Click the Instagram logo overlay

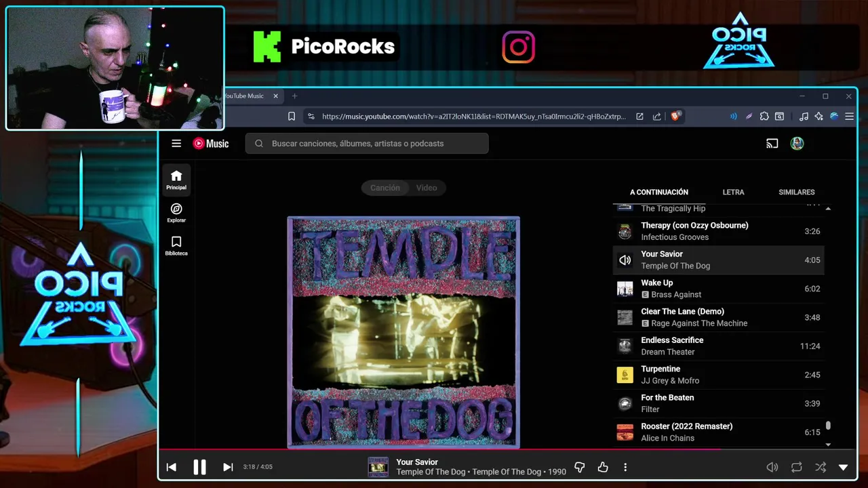coord(519,47)
